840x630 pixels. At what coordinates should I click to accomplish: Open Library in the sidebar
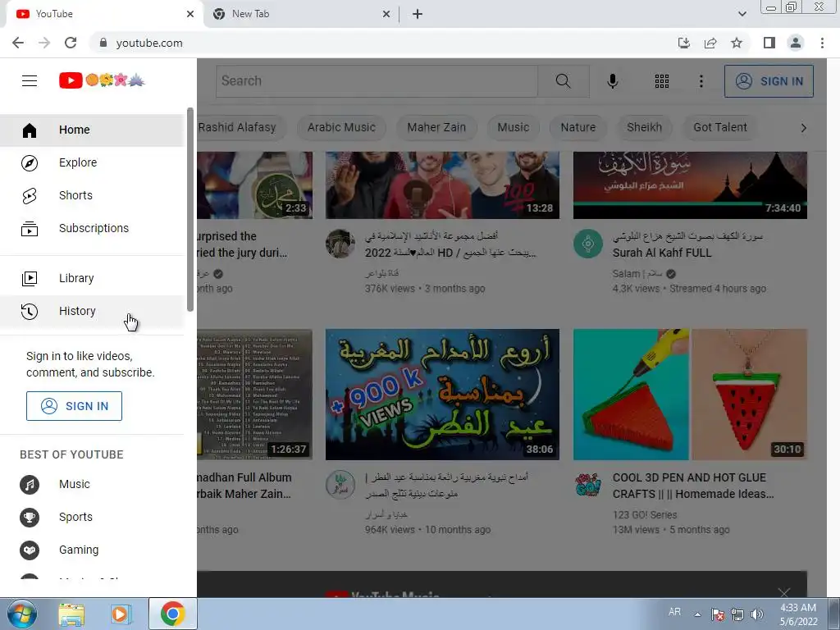click(92, 278)
